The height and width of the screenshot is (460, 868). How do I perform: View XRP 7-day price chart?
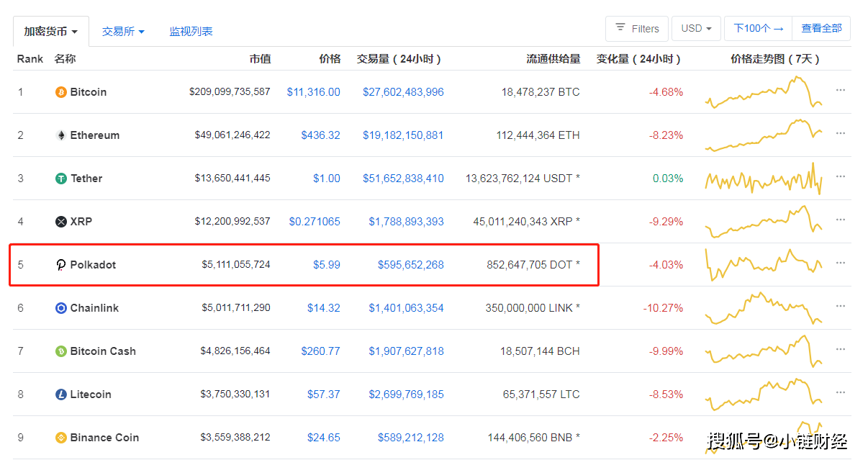pyautogui.click(x=764, y=222)
